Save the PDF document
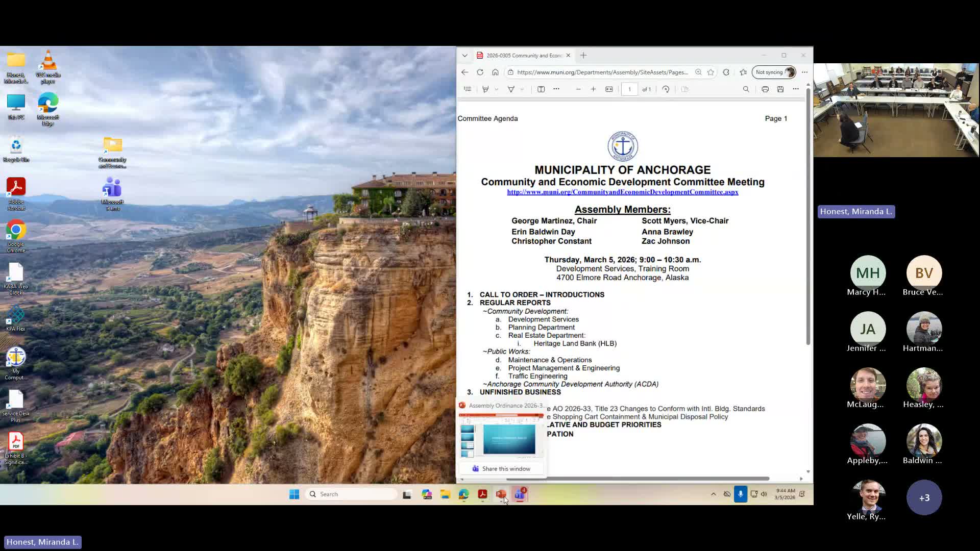This screenshot has height=551, width=980. pyautogui.click(x=780, y=89)
